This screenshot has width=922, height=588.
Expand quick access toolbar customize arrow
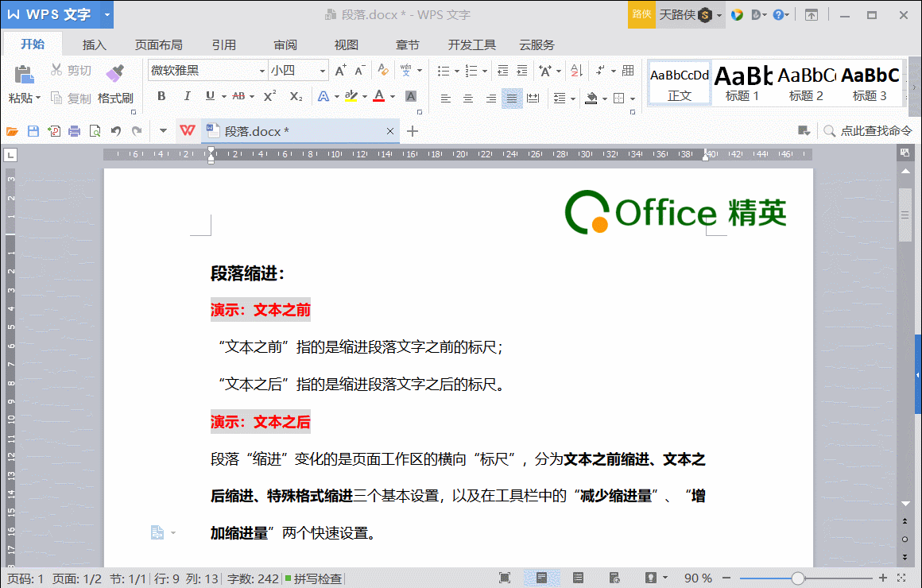[163, 131]
